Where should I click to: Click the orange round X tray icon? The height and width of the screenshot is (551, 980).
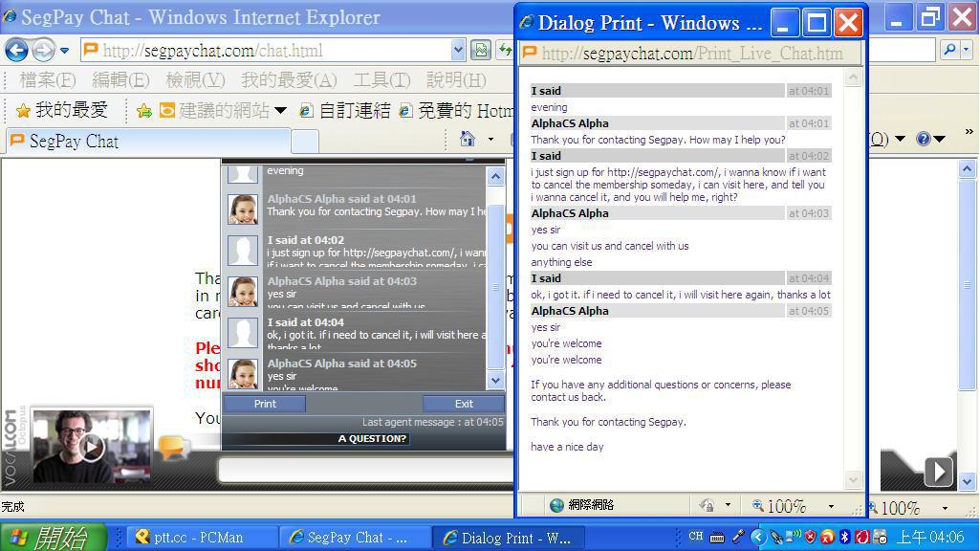pyautogui.click(x=827, y=536)
